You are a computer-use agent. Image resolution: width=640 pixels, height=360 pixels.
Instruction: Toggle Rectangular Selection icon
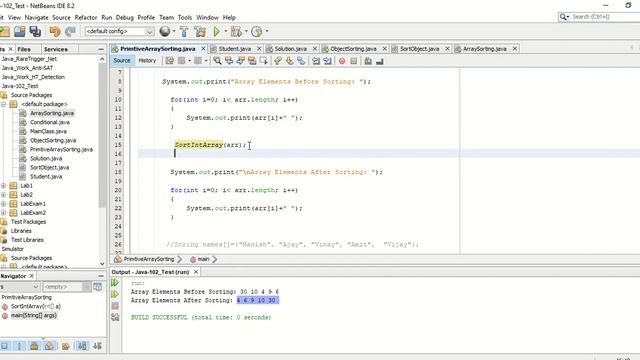point(263,61)
